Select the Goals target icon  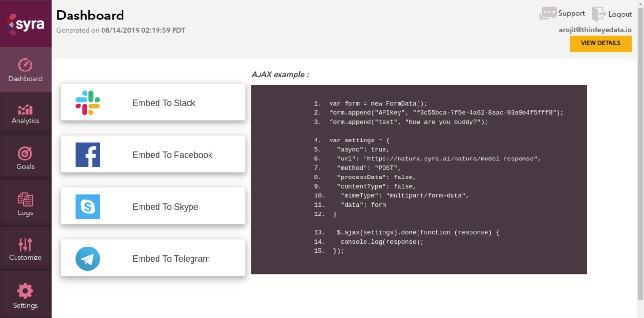pyautogui.click(x=25, y=154)
